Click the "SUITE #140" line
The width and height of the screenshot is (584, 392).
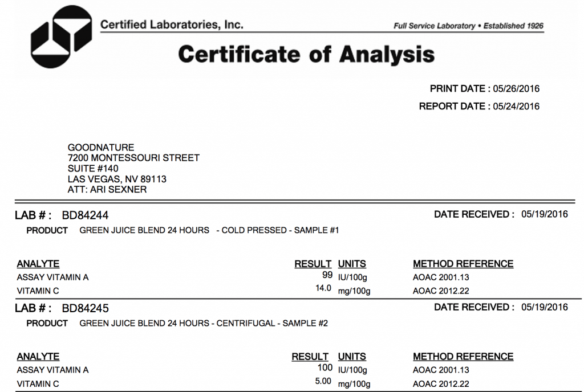click(x=93, y=169)
